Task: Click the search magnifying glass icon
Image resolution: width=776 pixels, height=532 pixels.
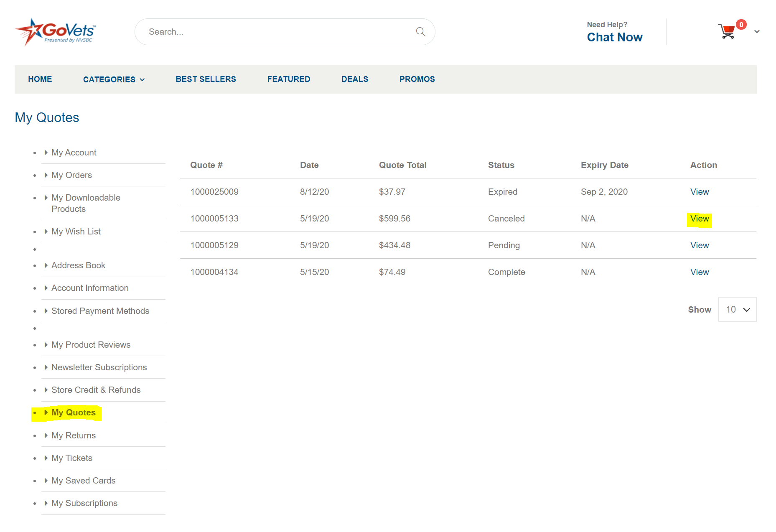Action: tap(420, 32)
